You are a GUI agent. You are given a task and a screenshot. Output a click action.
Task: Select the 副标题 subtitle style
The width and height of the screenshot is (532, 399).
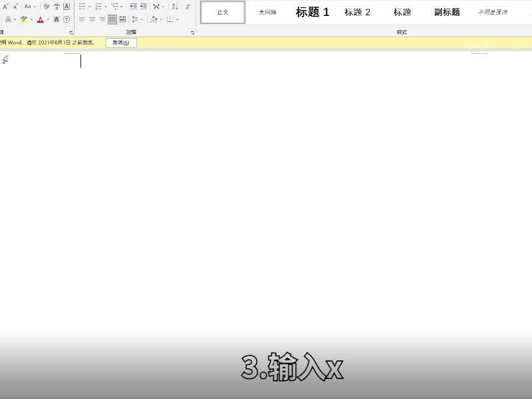(x=446, y=11)
